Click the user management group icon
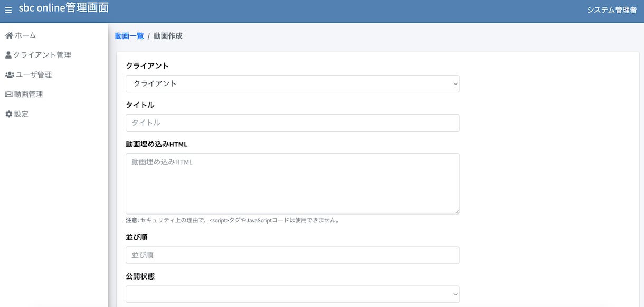The height and width of the screenshot is (307, 644). tap(10, 75)
